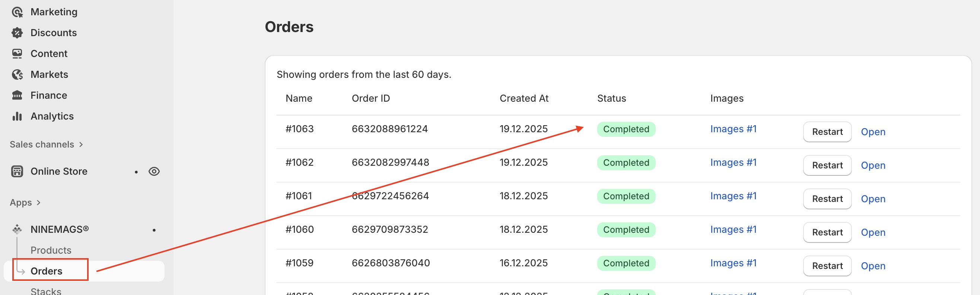The image size is (980, 295).
Task: View Images #1 for order #1061
Action: [733, 196]
